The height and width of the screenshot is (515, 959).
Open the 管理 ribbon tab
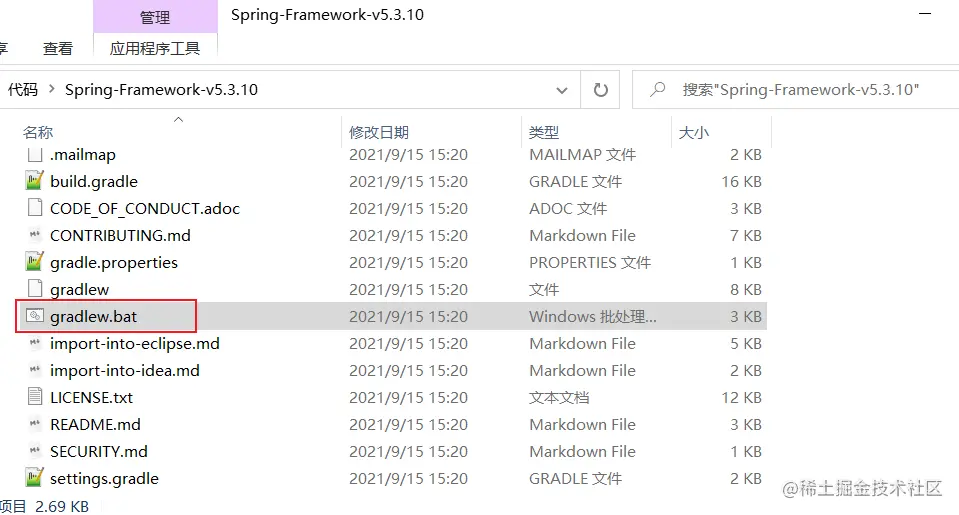(x=155, y=17)
